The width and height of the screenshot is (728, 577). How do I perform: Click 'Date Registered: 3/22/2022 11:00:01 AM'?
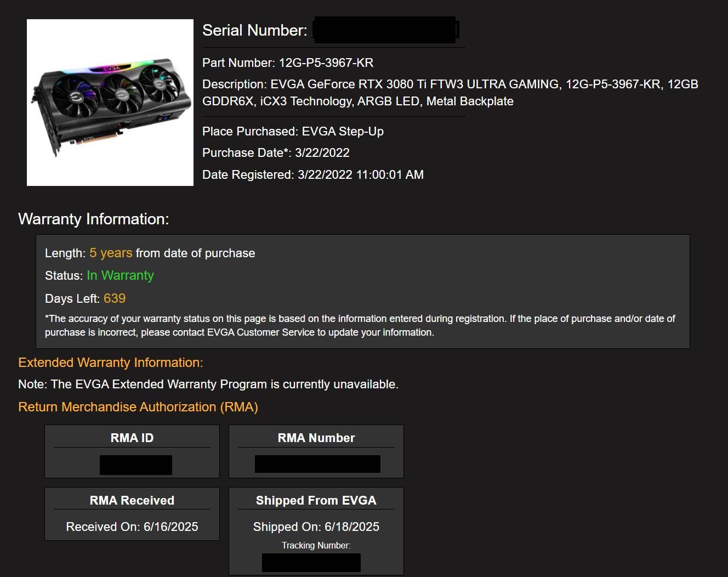coord(313,175)
